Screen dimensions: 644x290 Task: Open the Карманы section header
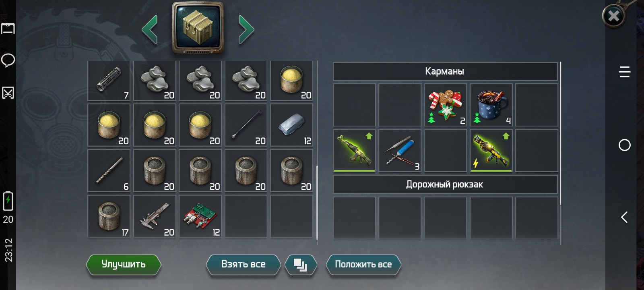[445, 71]
